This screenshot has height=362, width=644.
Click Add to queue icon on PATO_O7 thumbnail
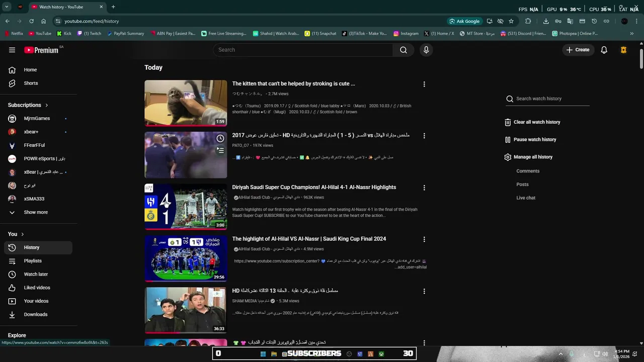point(220,150)
